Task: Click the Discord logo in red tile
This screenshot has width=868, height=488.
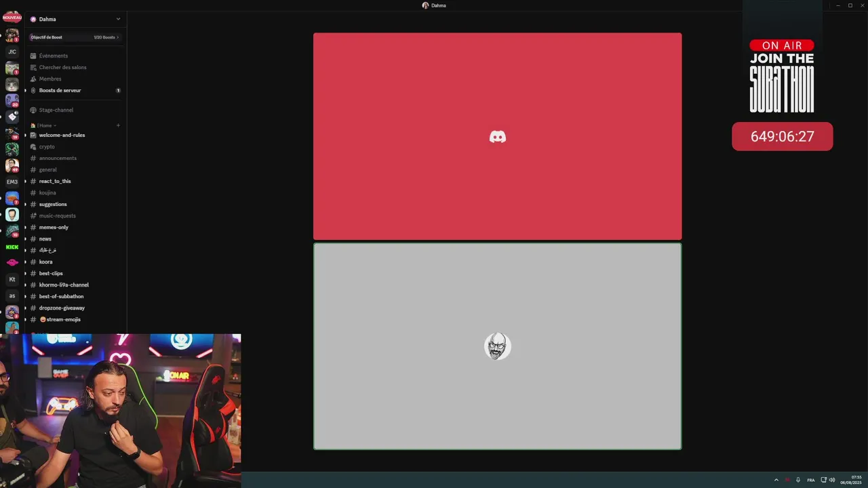Action: point(498,137)
